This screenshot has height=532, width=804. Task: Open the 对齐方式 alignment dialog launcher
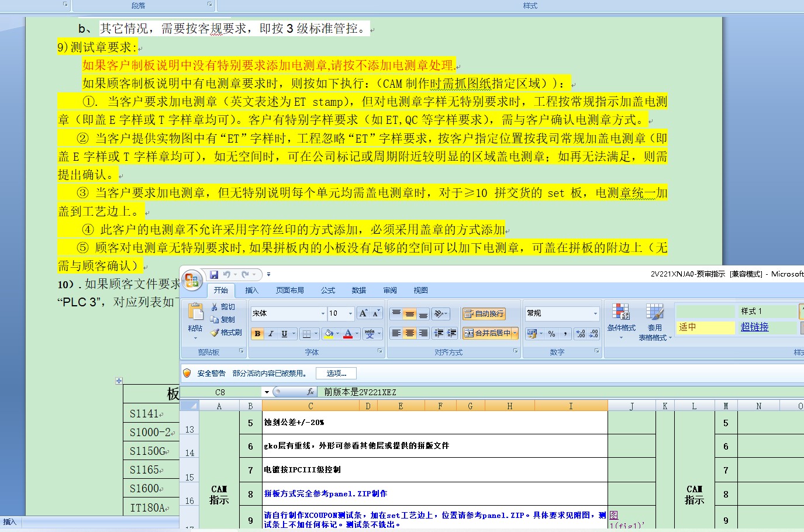pos(516,351)
